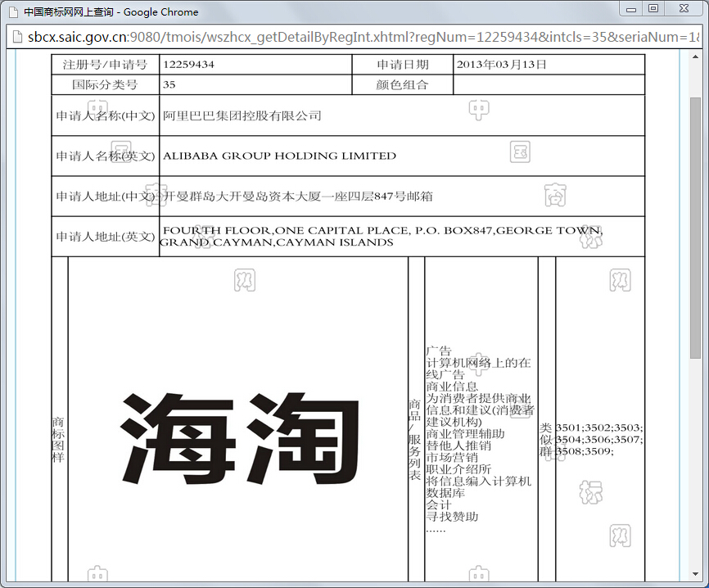Click the international class value 35
Screen dimensions: 709x588
point(169,84)
